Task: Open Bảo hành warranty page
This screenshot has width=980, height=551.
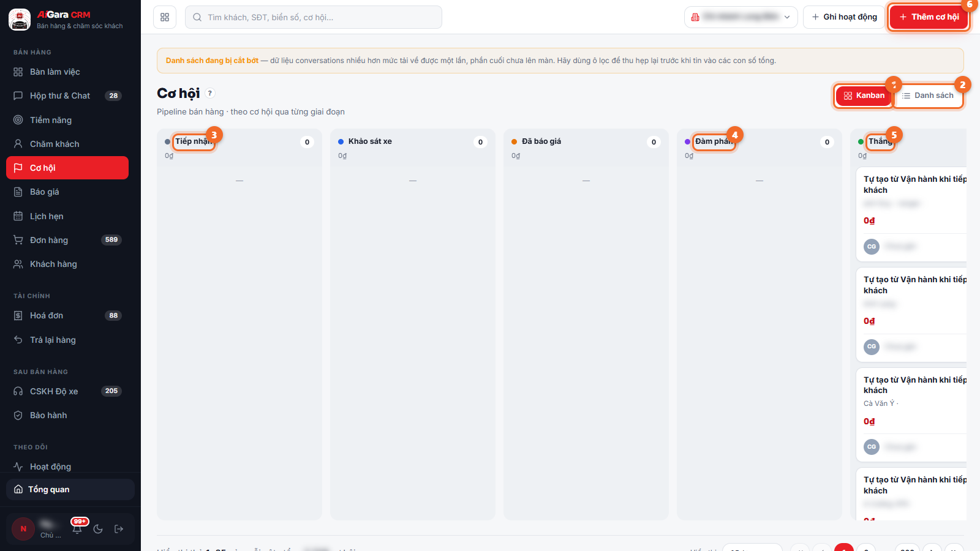Action: (x=67, y=415)
